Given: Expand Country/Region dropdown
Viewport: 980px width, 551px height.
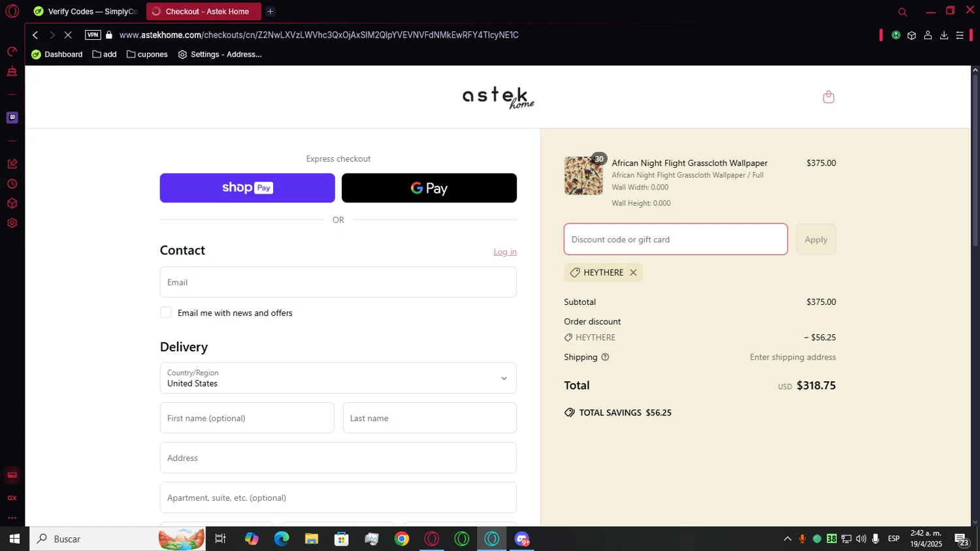Looking at the screenshot, I should [338, 378].
